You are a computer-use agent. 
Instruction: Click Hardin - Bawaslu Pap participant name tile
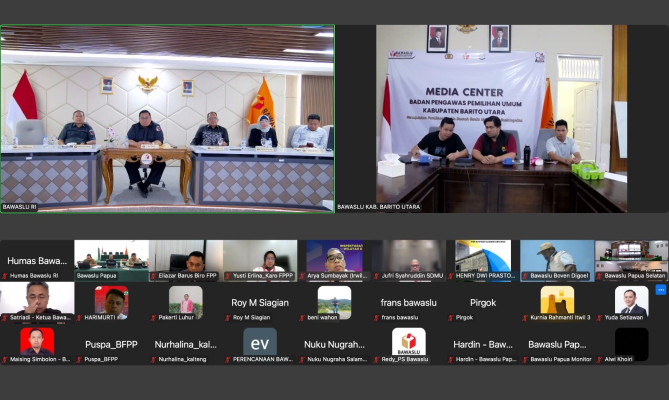click(482, 345)
